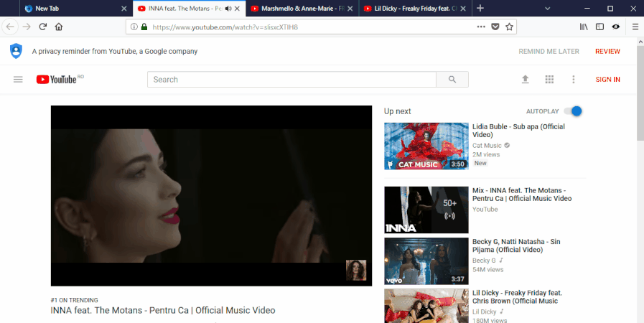Viewport: 644px width, 323px height.
Task: Open the YouTube apps grid
Action: point(549,80)
